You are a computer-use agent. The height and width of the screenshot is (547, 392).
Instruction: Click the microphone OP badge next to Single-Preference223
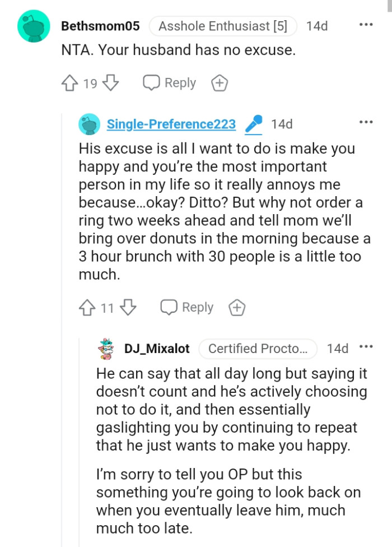253,124
